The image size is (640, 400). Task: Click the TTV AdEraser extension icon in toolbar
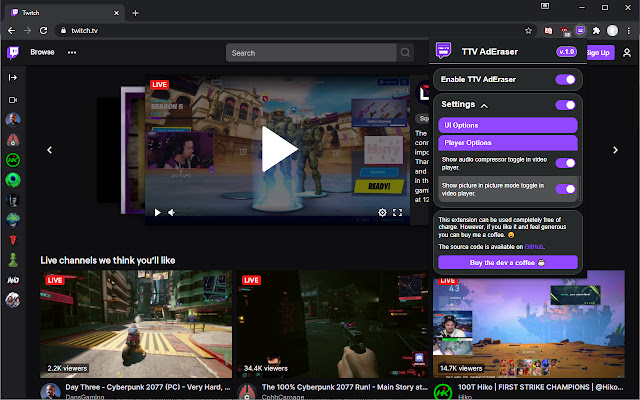click(x=580, y=30)
